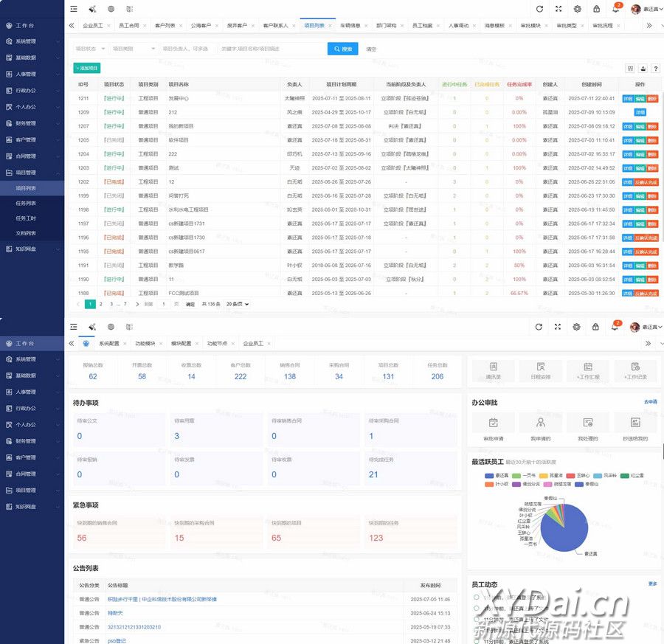Open the 项目状态 filter dropdown

pyautogui.click(x=89, y=49)
